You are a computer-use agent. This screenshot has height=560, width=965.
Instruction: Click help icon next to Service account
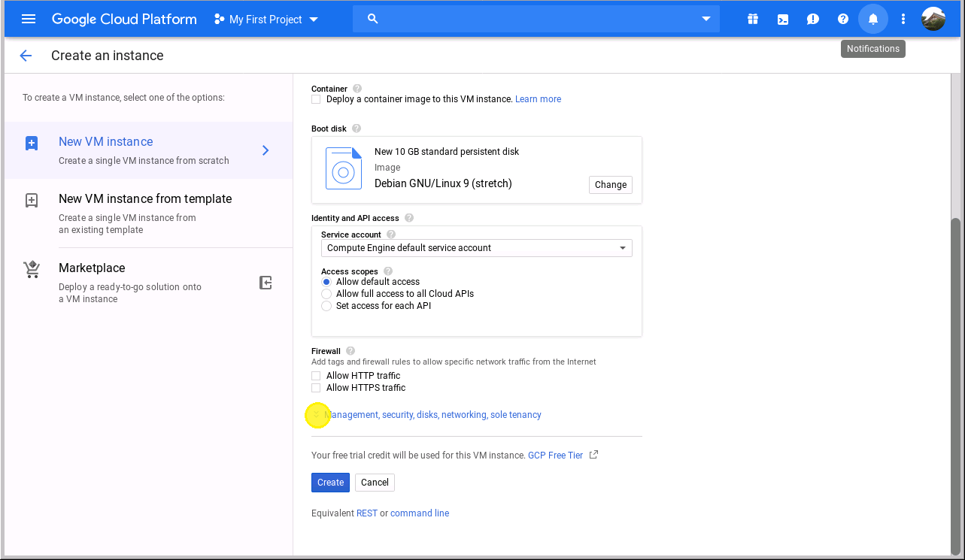pos(391,235)
